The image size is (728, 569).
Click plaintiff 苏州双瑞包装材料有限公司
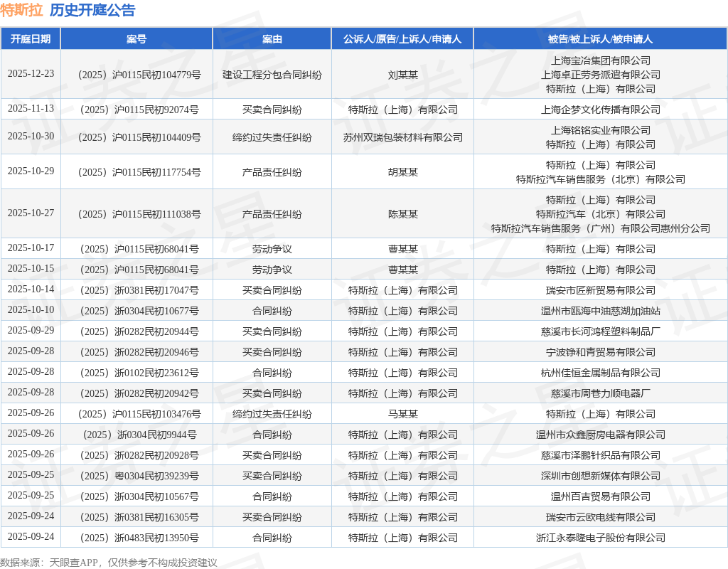click(x=402, y=137)
